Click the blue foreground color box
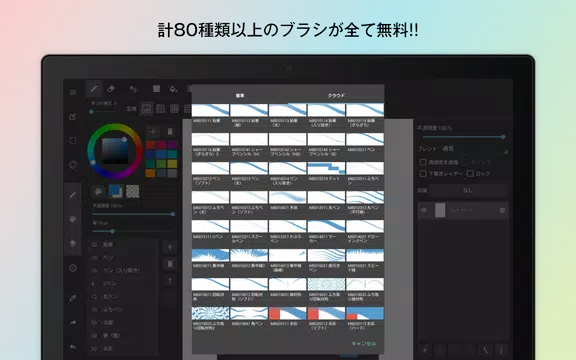Screen dimensions: 576x360 [x=116, y=191]
